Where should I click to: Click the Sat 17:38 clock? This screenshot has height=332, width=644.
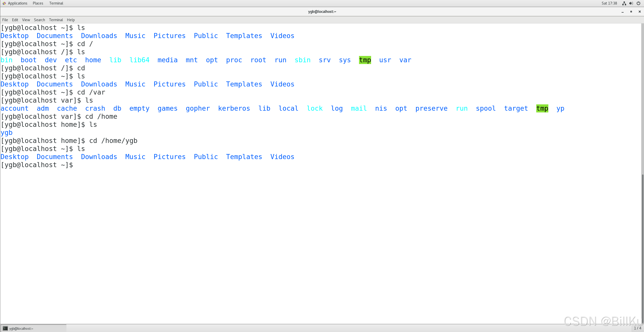[609, 3]
